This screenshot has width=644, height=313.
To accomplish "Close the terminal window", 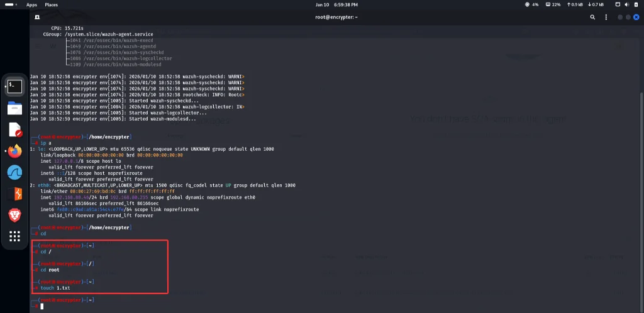I will click(x=636, y=17).
